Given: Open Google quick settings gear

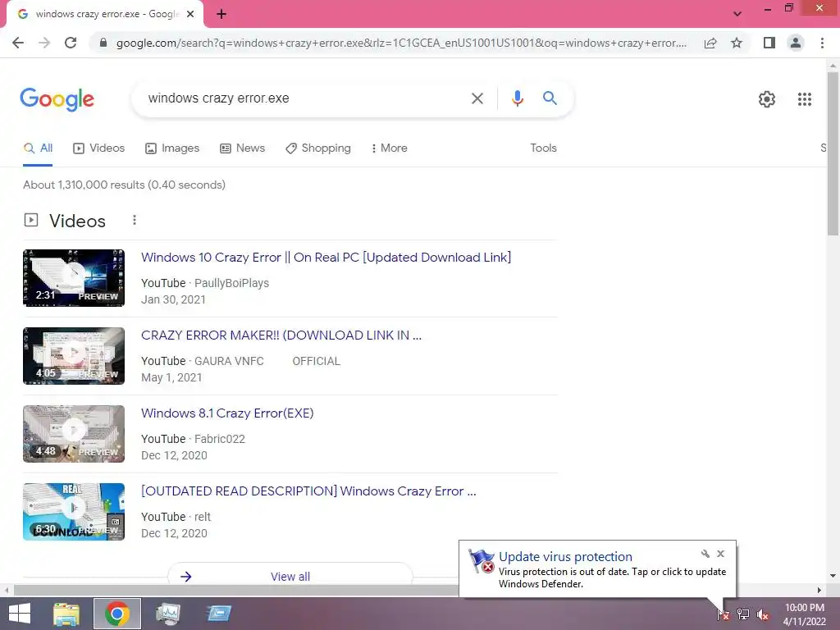Looking at the screenshot, I should click(767, 99).
